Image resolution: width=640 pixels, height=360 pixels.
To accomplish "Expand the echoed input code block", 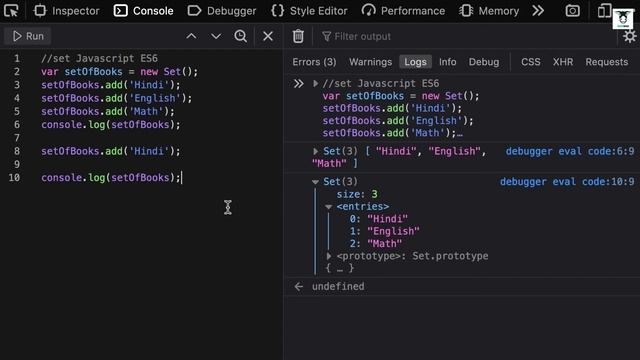I will pos(315,84).
